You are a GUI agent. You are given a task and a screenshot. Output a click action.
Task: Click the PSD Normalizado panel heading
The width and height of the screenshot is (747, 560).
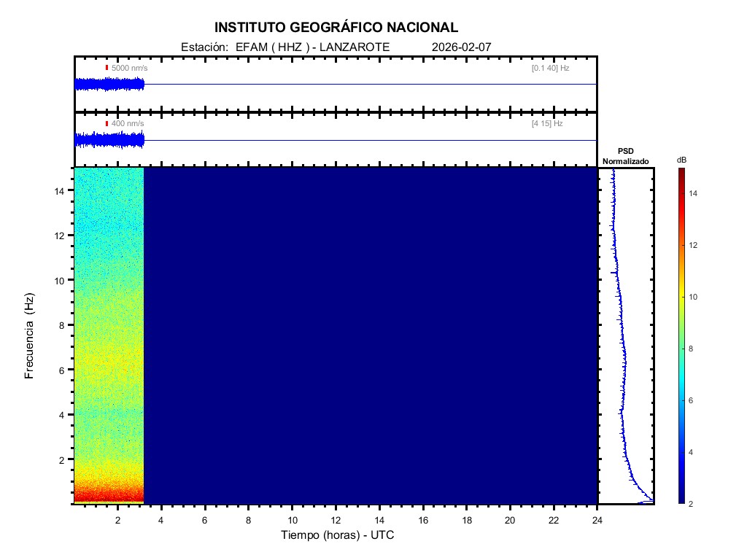pos(625,156)
